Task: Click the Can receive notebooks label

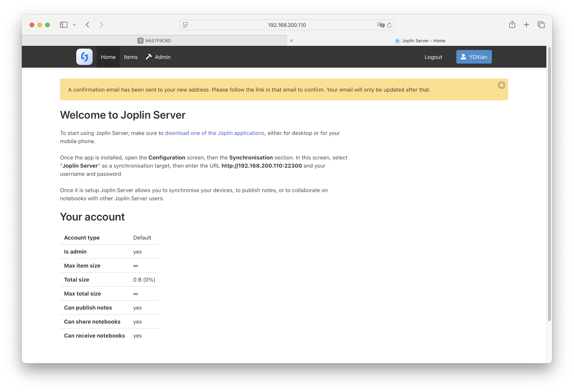Action: [94, 335]
